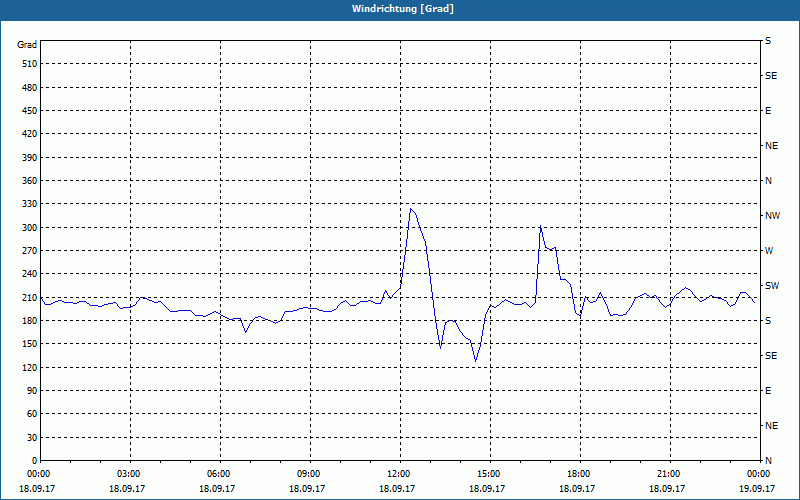Select the 120 value on the Grad axis
The width and height of the screenshot is (800, 500).
point(30,367)
